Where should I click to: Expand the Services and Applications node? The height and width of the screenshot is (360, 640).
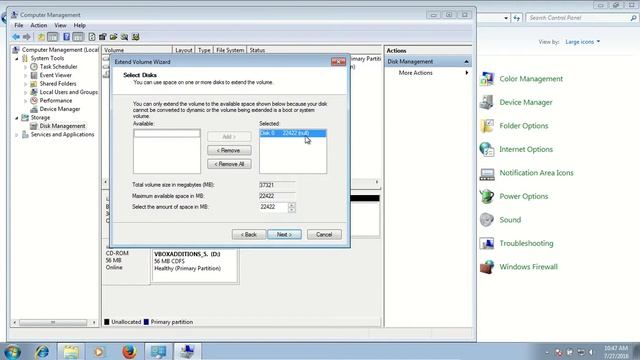pos(17,135)
